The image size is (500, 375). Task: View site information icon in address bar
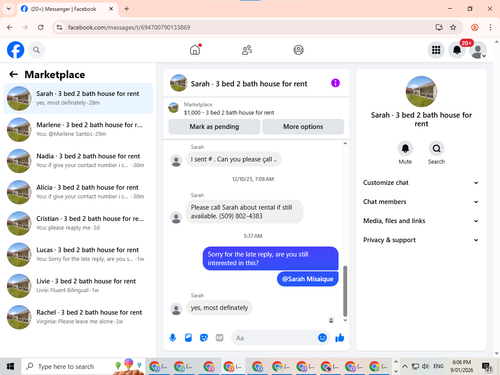59,27
